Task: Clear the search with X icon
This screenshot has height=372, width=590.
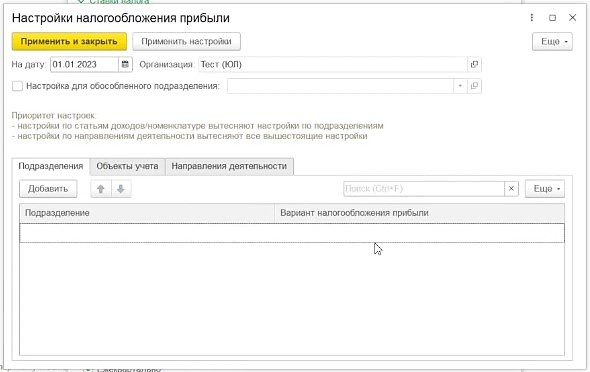Action: 511,189
